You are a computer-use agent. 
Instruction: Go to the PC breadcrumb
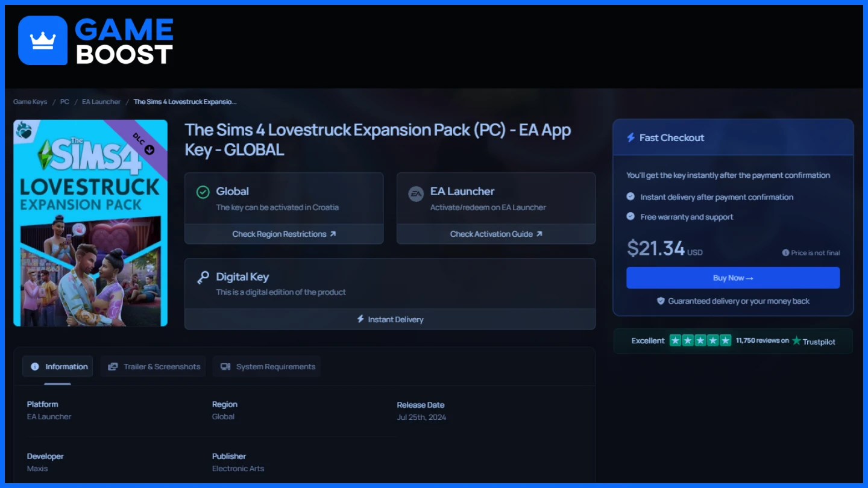pos(64,102)
